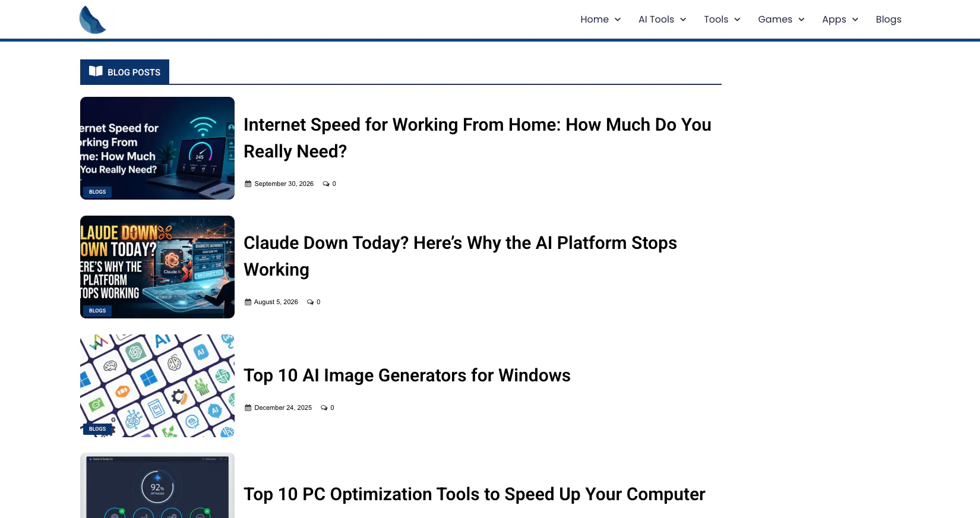Click the calendar icon beside December 24, 2025

coord(248,408)
